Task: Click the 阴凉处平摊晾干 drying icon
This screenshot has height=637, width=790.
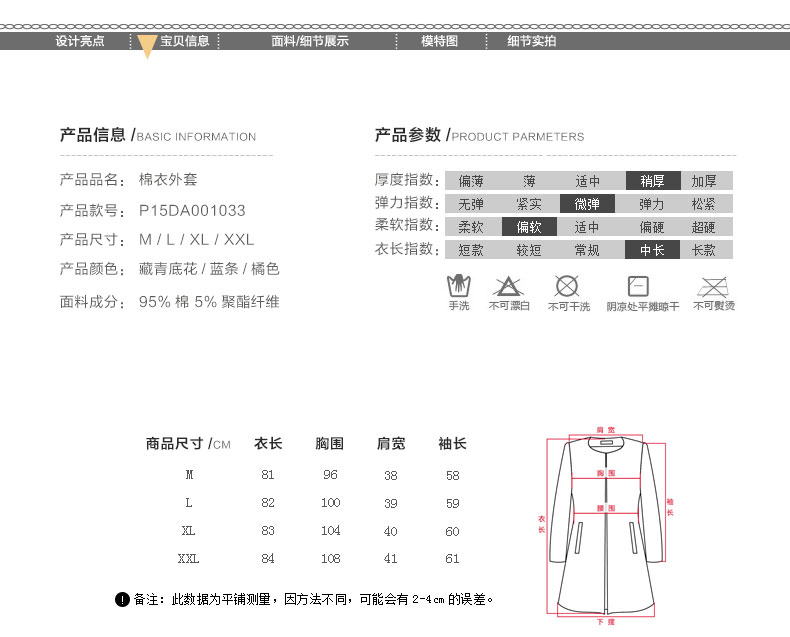Action: (x=638, y=286)
